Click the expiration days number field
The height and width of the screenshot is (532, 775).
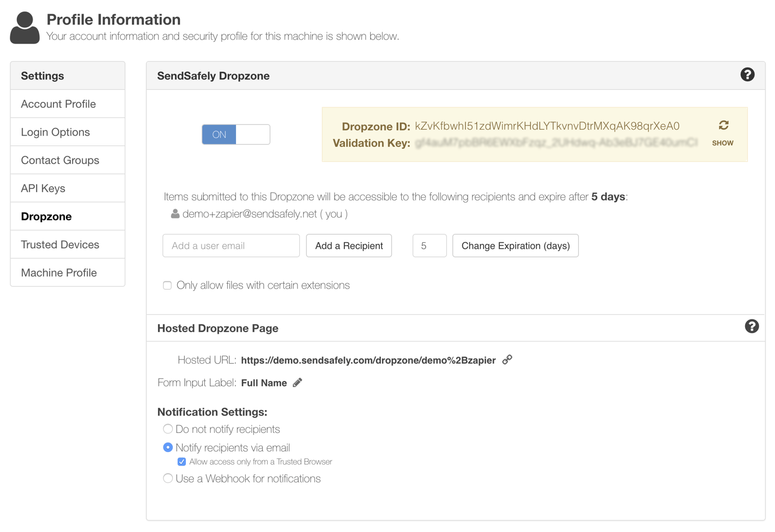point(429,246)
